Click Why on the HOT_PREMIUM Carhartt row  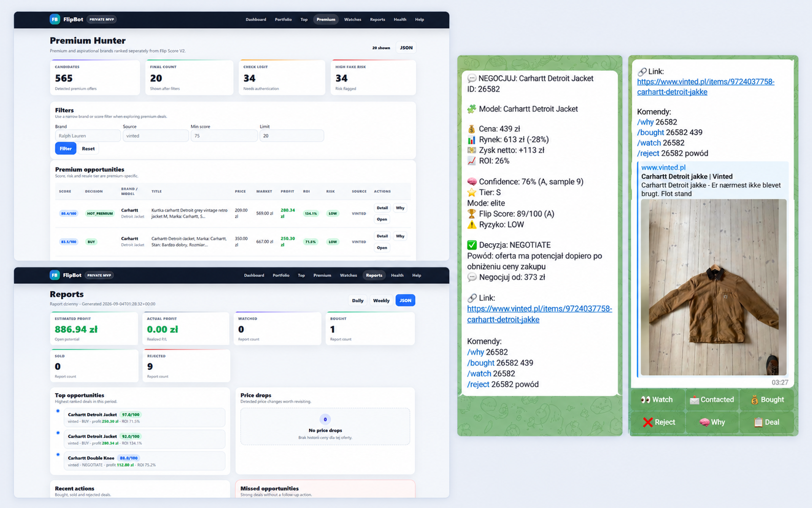[x=400, y=208]
